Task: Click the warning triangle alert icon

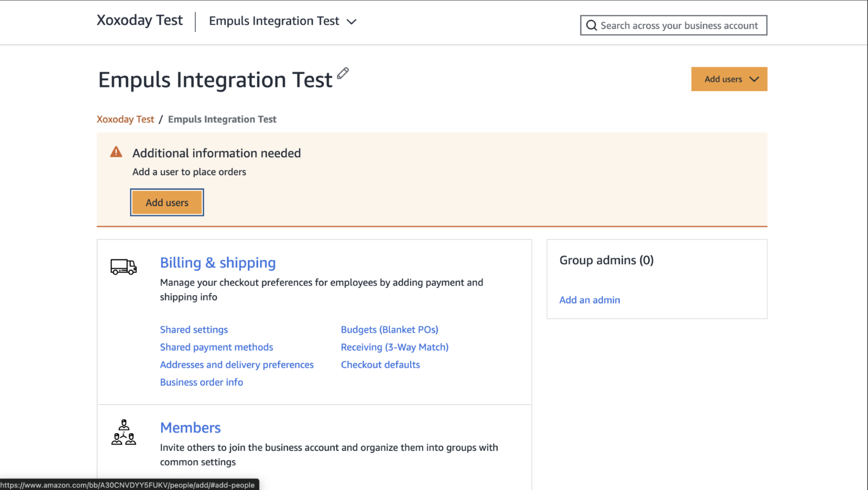Action: click(x=116, y=152)
